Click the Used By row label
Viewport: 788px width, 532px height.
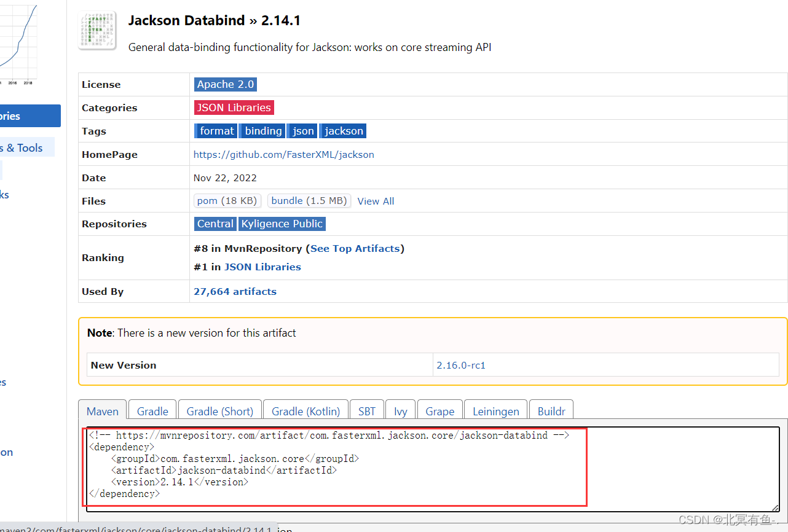pos(103,291)
